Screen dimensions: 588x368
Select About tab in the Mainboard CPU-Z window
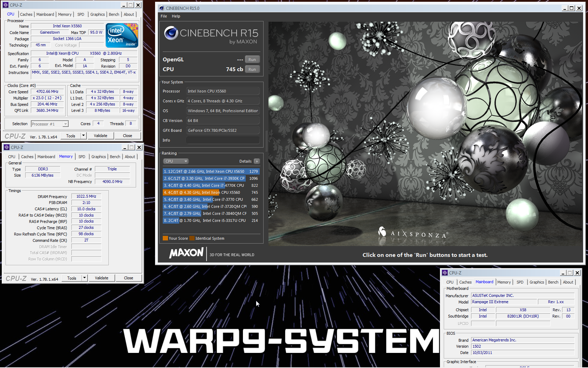pos(568,282)
